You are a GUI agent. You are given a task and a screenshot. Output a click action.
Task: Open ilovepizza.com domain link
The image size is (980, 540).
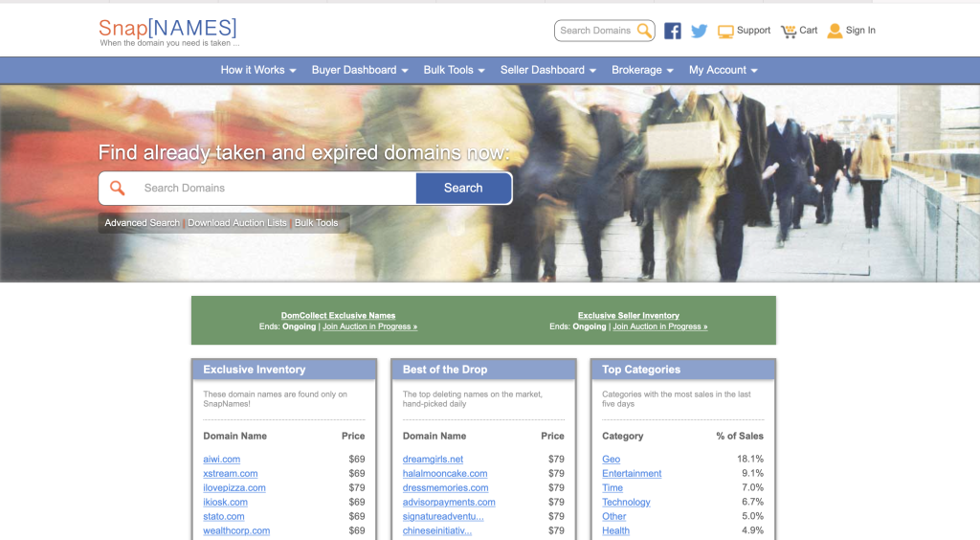234,487
